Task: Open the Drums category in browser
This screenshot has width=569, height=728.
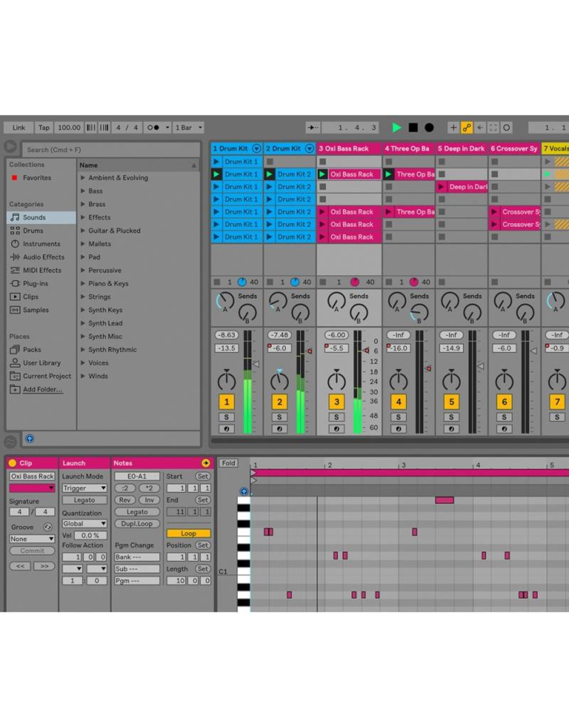Action: click(x=33, y=231)
